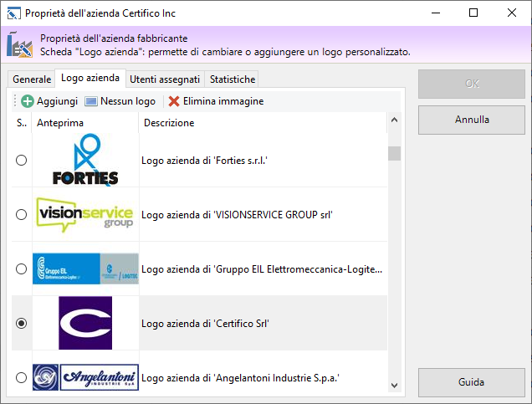Click the vertical scrollbar thumb
The width and height of the screenshot is (532, 404).
(394, 153)
